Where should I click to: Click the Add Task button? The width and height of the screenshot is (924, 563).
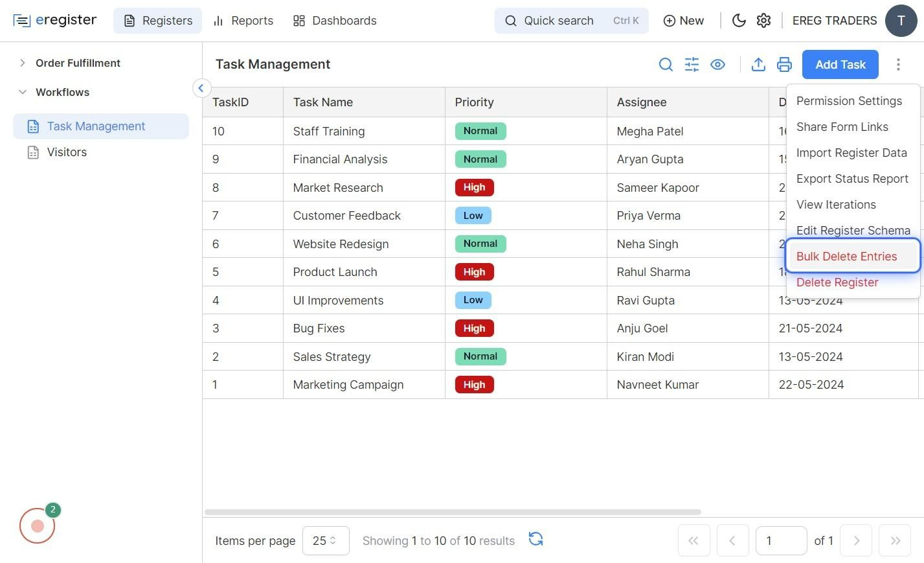tap(840, 65)
